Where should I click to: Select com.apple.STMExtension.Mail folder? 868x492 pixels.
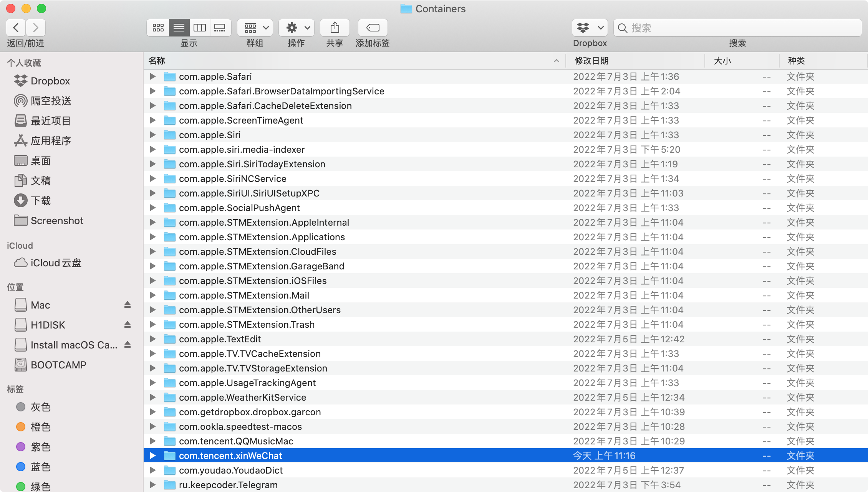(506, 295)
